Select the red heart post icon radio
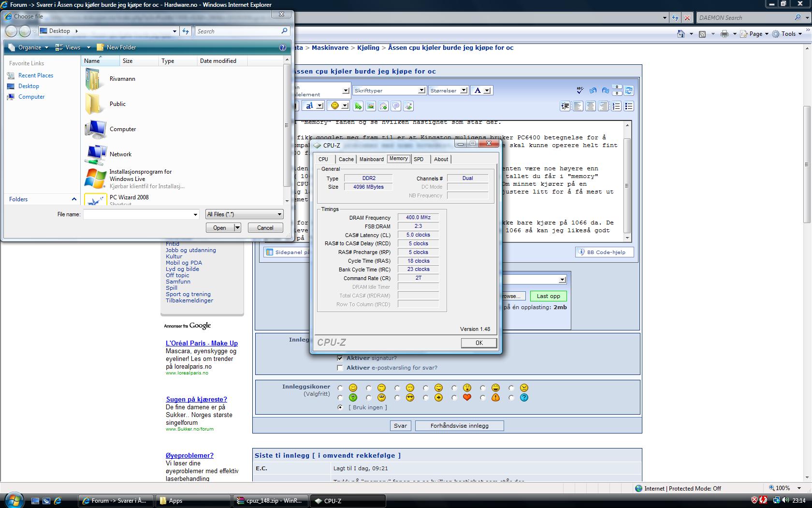The image size is (812, 508). coord(454,398)
